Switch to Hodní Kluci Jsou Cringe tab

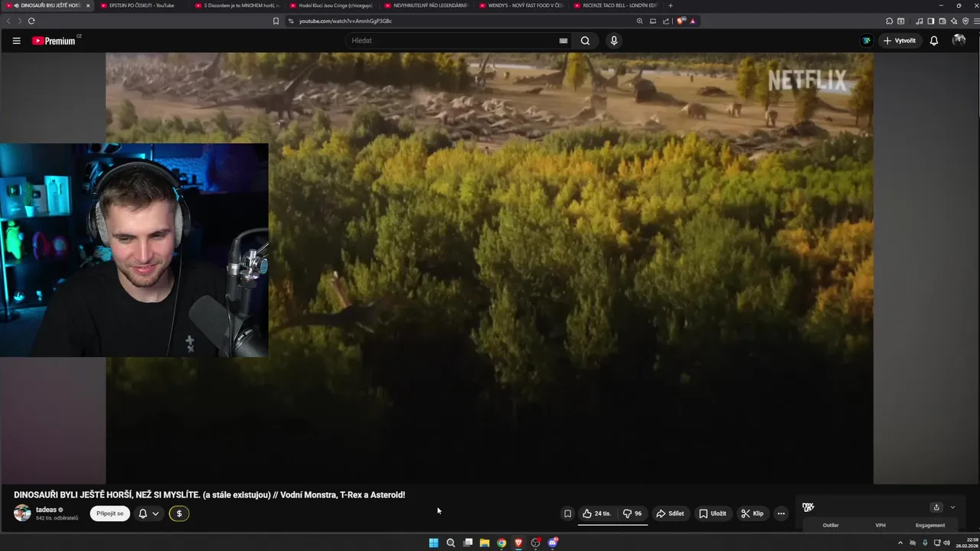[x=332, y=5]
